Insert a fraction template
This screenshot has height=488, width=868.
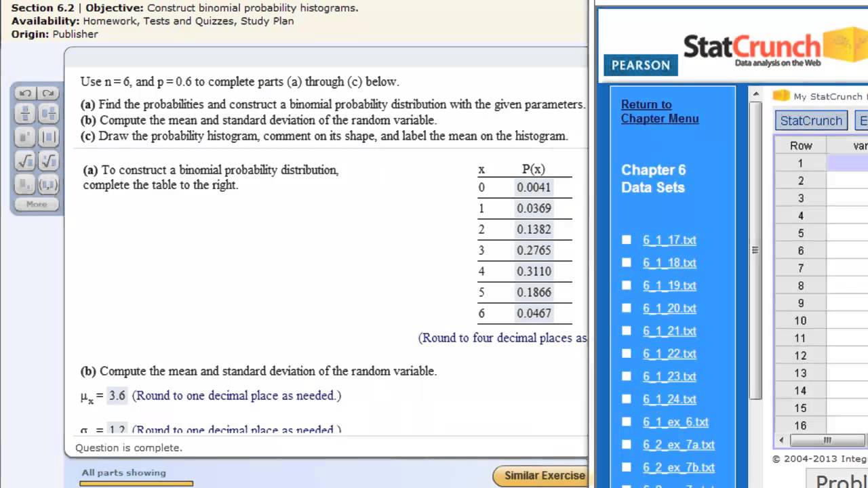[26, 114]
